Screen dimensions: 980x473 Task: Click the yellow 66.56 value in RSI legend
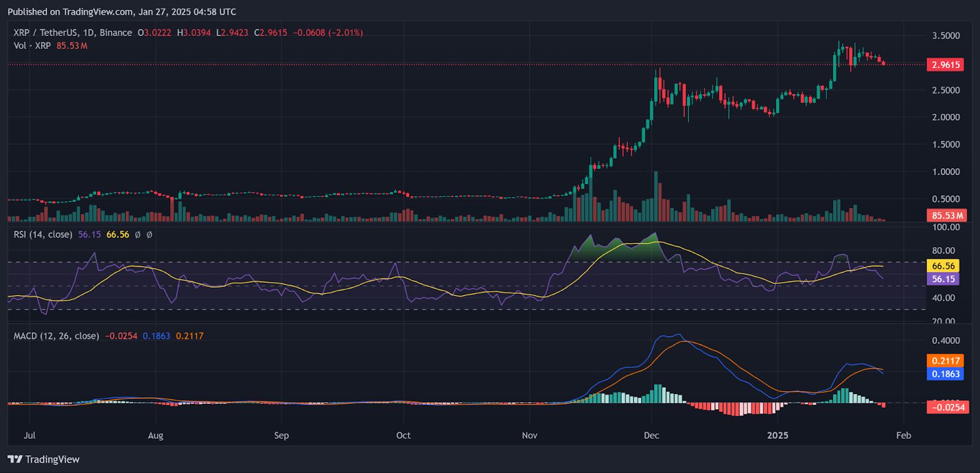118,234
